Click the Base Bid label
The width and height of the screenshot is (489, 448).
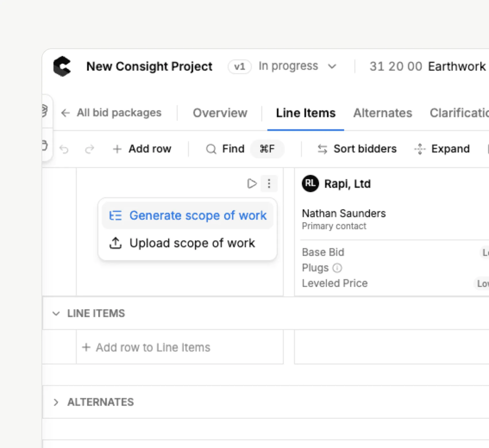pos(323,252)
